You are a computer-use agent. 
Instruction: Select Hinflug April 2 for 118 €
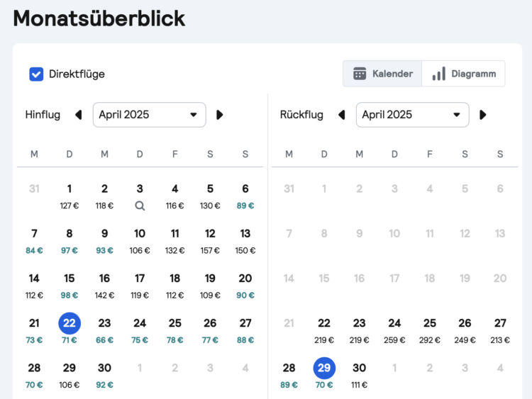pyautogui.click(x=104, y=196)
